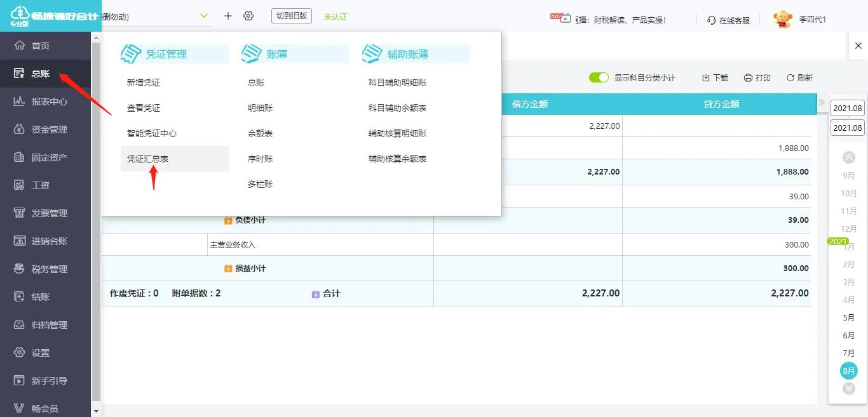
Task: Close the current tab with the X
Action: [858, 46]
